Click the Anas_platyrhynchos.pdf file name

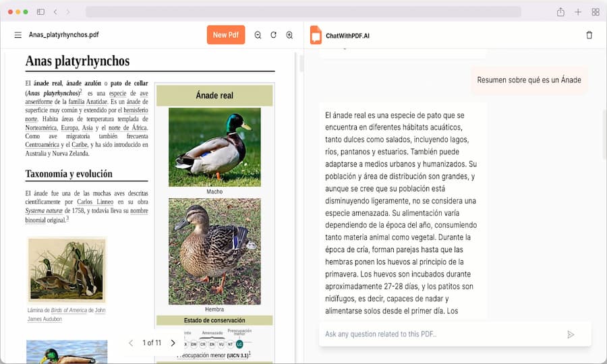point(64,35)
